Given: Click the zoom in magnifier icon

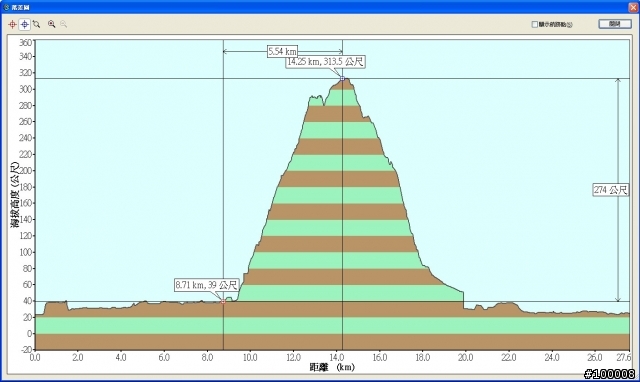Looking at the screenshot, I should (x=51, y=24).
